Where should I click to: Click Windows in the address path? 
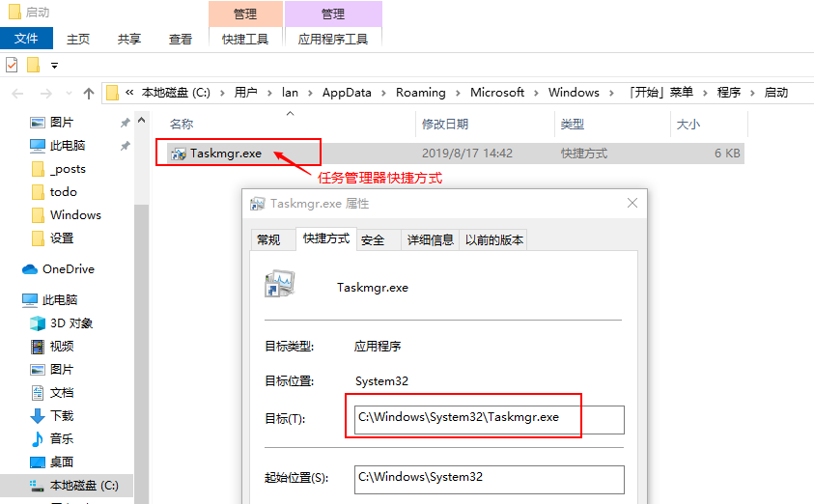click(574, 93)
